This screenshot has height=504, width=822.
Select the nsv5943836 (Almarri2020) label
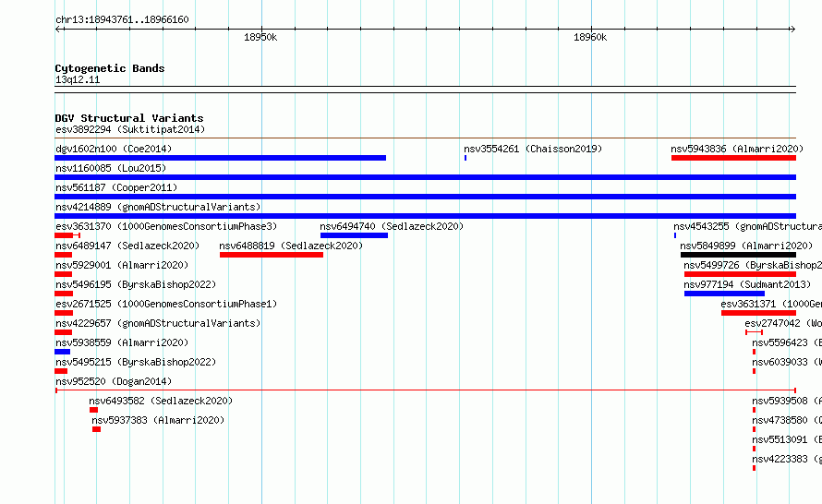737,149
